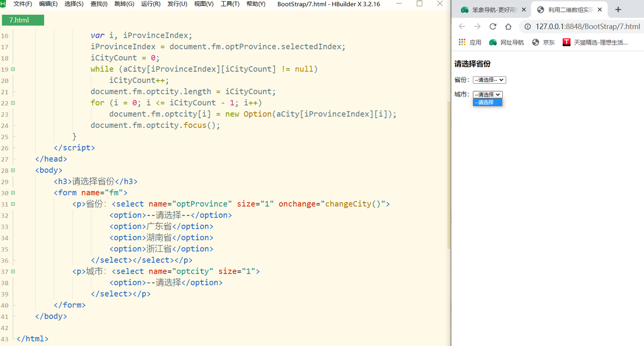Click the globe icon of the active browser tab
The height and width of the screenshot is (346, 644).
pos(540,10)
